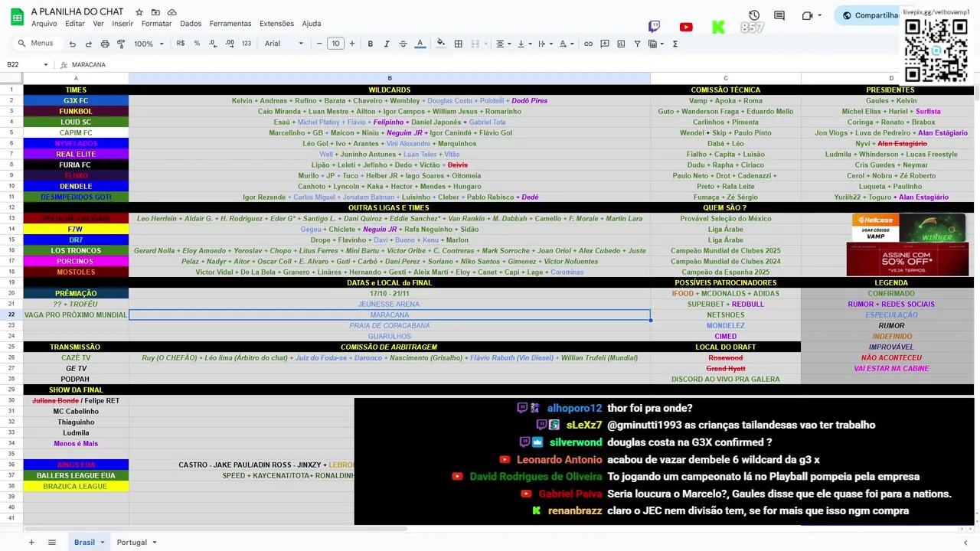Open the comments panel icon
This screenshot has height=551, width=980.
[779, 15]
